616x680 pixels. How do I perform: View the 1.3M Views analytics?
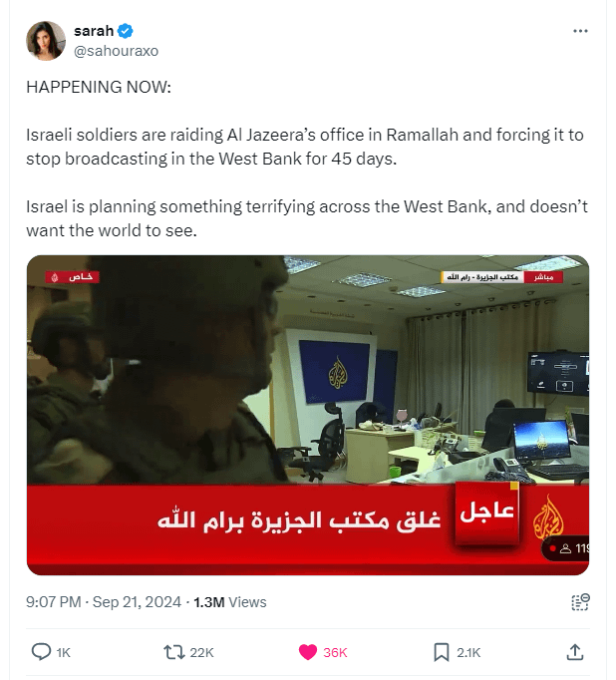click(229, 602)
